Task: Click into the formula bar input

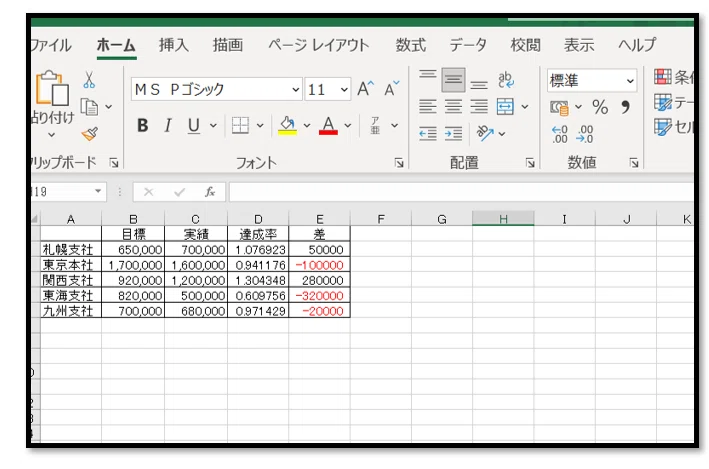Action: (461, 192)
